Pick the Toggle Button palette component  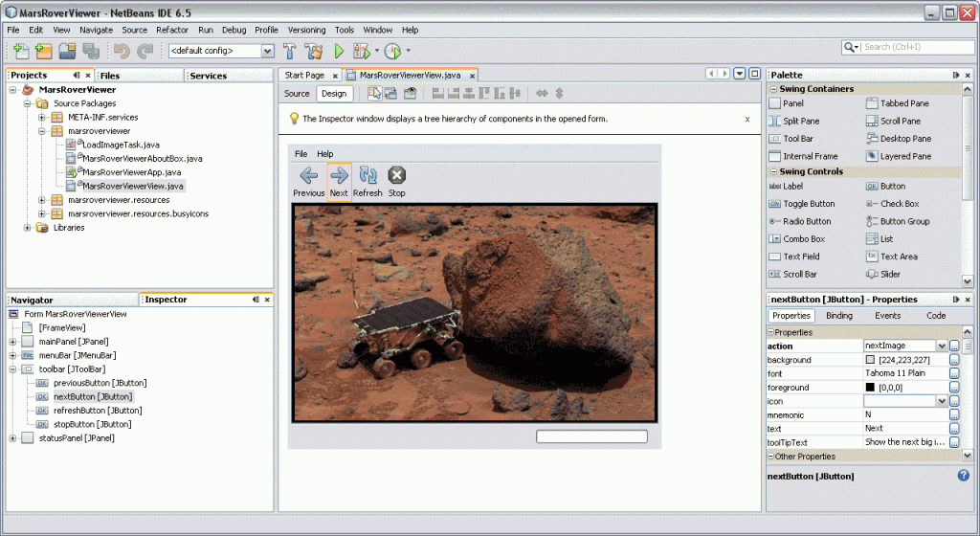(x=802, y=204)
